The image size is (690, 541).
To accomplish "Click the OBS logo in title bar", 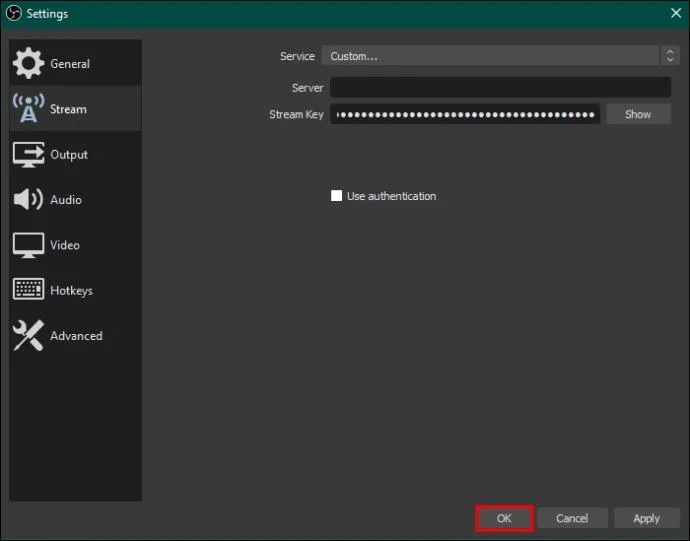I will click(x=14, y=14).
